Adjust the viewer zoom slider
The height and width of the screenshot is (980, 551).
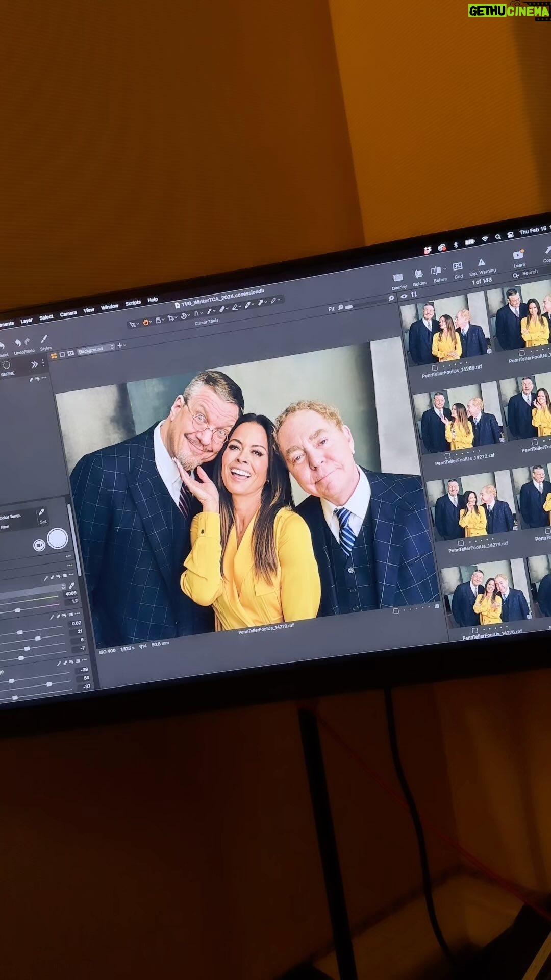pos(349,307)
